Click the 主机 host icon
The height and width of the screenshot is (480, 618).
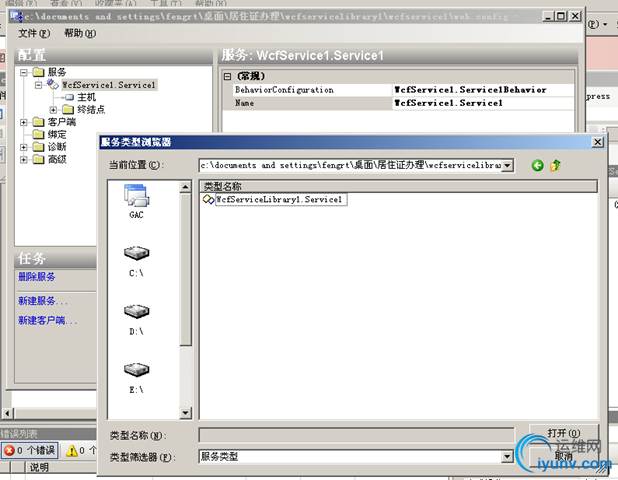click(69, 97)
